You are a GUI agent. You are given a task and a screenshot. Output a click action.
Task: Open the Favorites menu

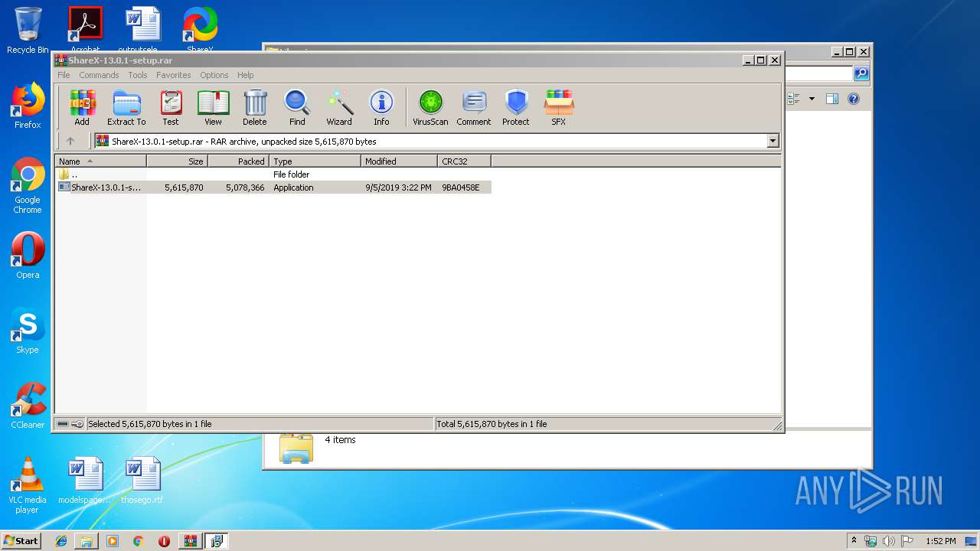[x=174, y=75]
